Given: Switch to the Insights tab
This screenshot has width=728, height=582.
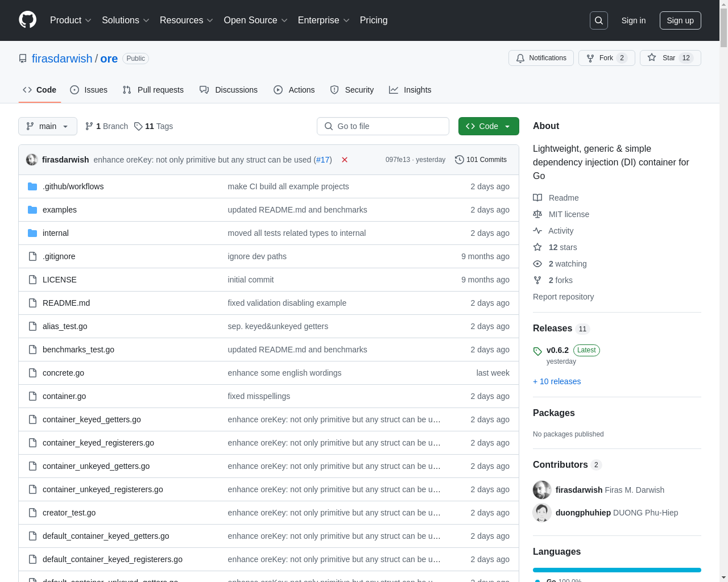Looking at the screenshot, I should (x=410, y=90).
